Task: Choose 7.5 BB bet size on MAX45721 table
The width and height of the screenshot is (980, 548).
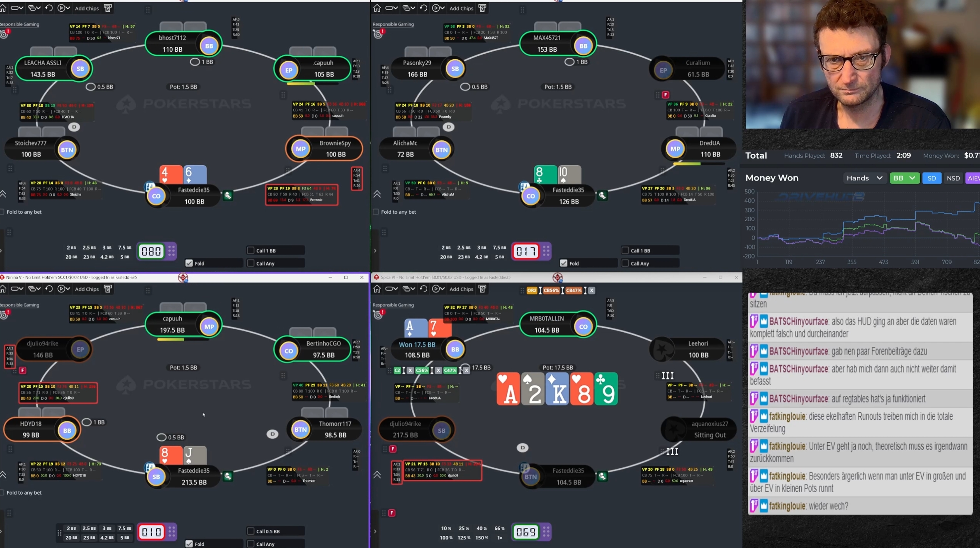Action: (499, 247)
